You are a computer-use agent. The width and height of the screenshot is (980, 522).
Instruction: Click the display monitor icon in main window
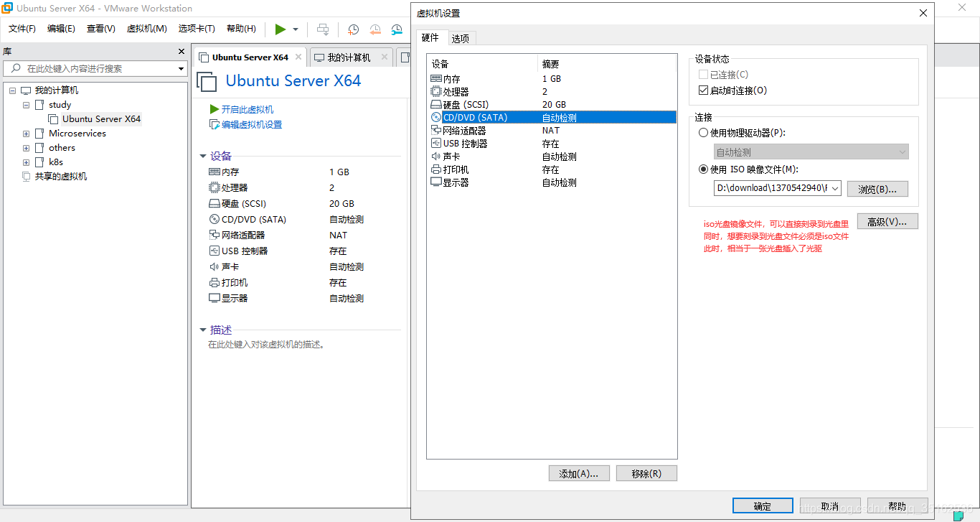pyautogui.click(x=214, y=298)
